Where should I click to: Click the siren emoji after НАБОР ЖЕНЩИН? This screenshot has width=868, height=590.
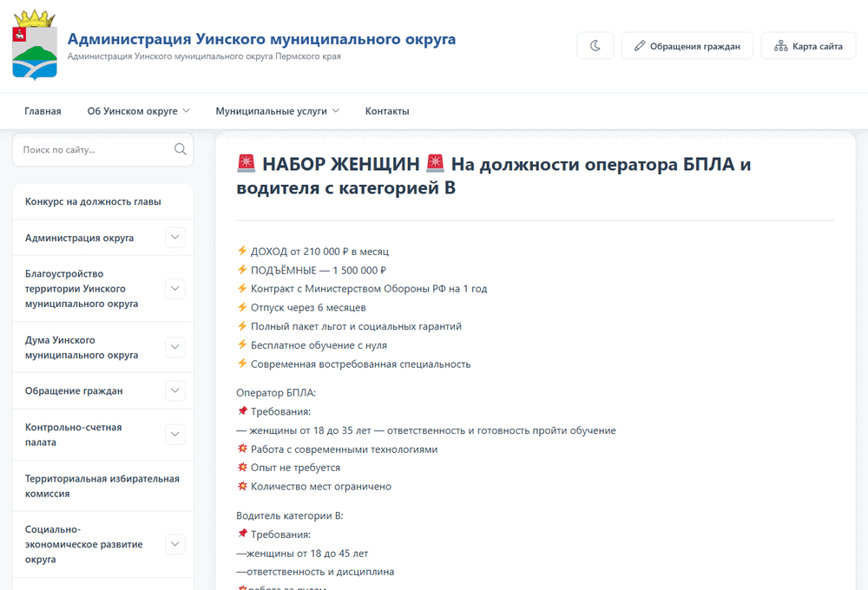(x=436, y=164)
